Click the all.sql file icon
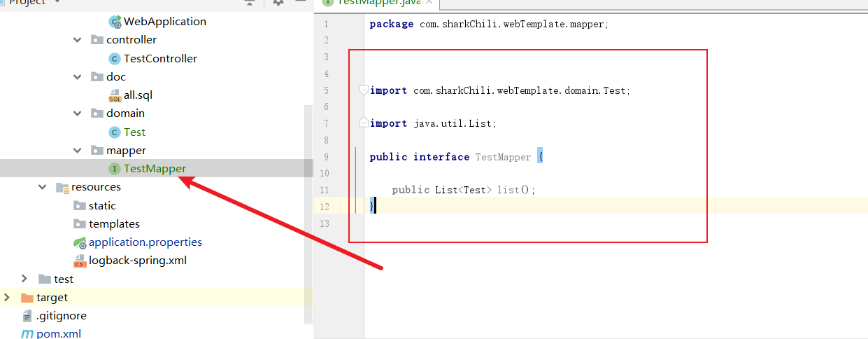868x339 pixels. coord(115,96)
